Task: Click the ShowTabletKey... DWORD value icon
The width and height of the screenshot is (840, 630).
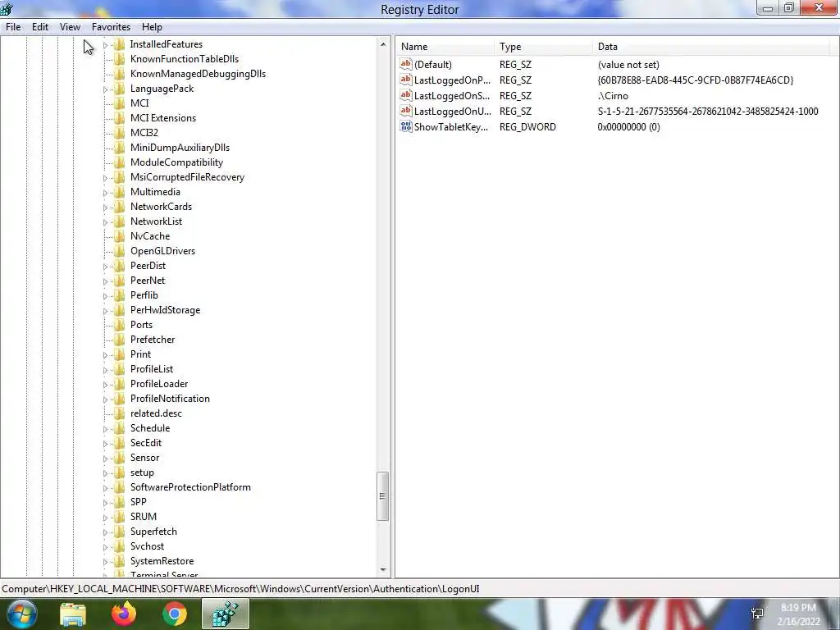Action: tap(406, 126)
